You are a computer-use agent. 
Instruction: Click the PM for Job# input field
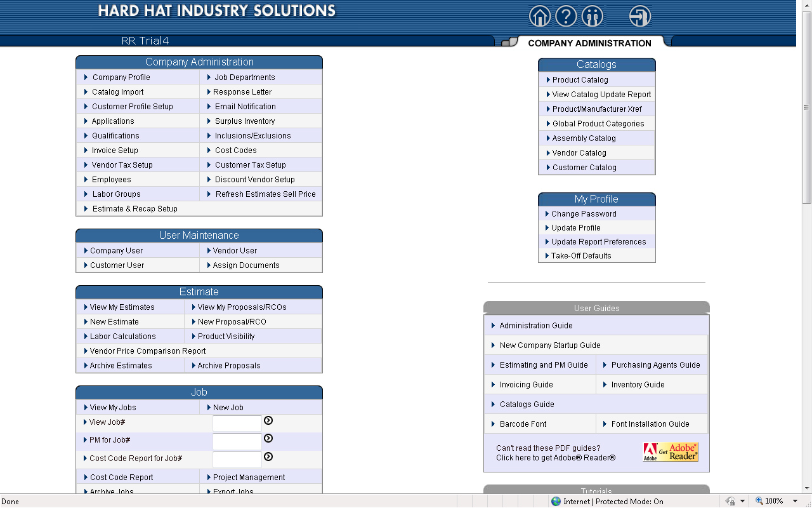click(x=237, y=441)
